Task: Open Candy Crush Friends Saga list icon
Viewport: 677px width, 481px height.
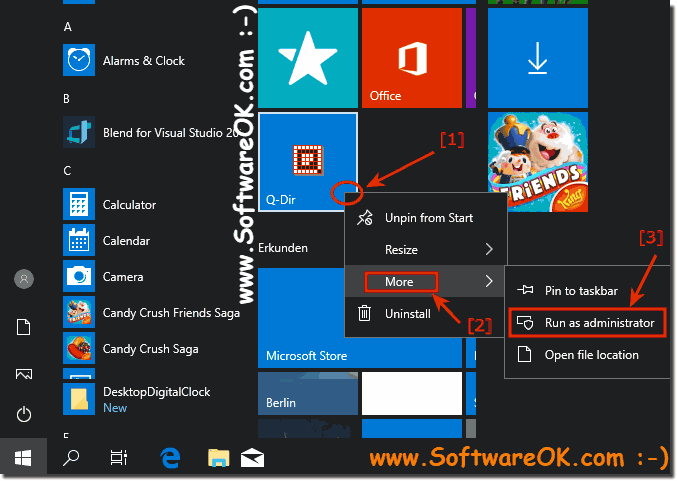Action: [79, 312]
